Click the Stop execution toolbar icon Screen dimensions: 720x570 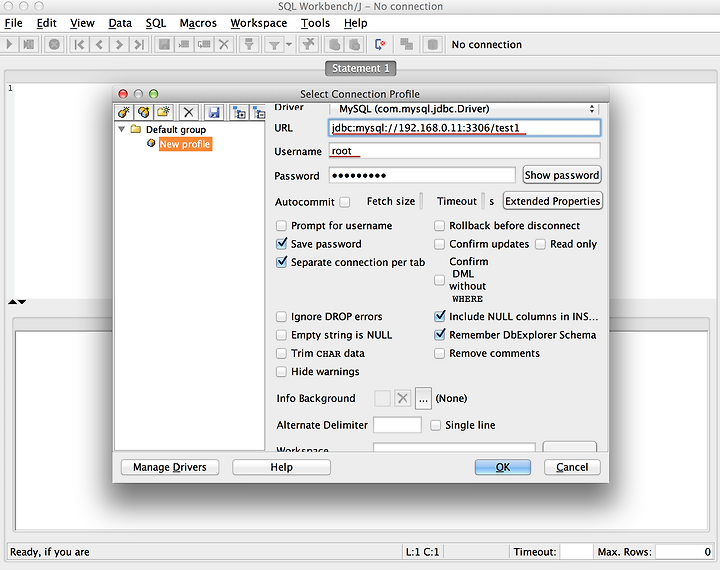click(54, 45)
